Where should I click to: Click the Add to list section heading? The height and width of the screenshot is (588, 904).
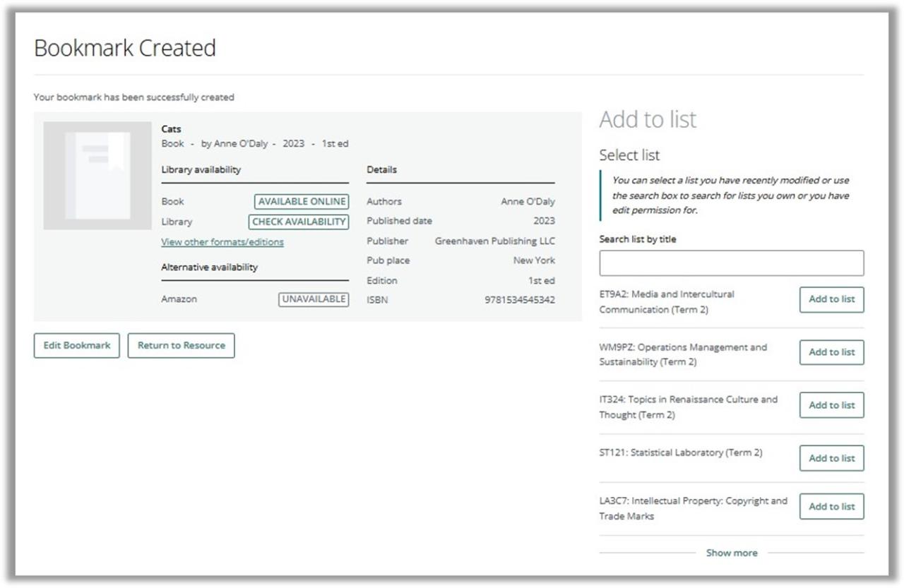647,119
